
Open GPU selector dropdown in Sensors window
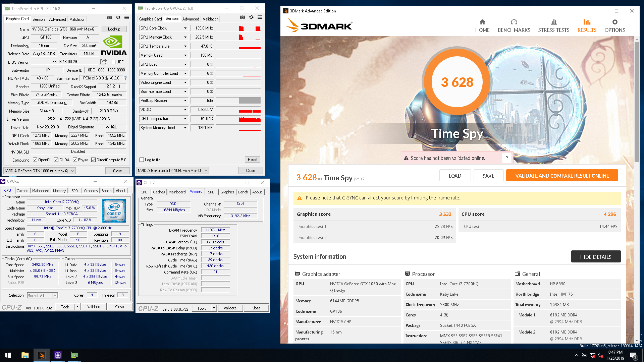coord(172,171)
